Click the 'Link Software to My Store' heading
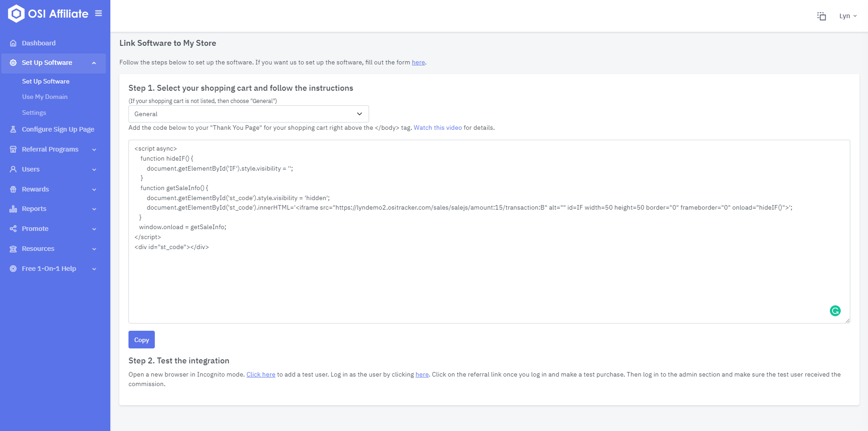The image size is (868, 431). pos(168,43)
